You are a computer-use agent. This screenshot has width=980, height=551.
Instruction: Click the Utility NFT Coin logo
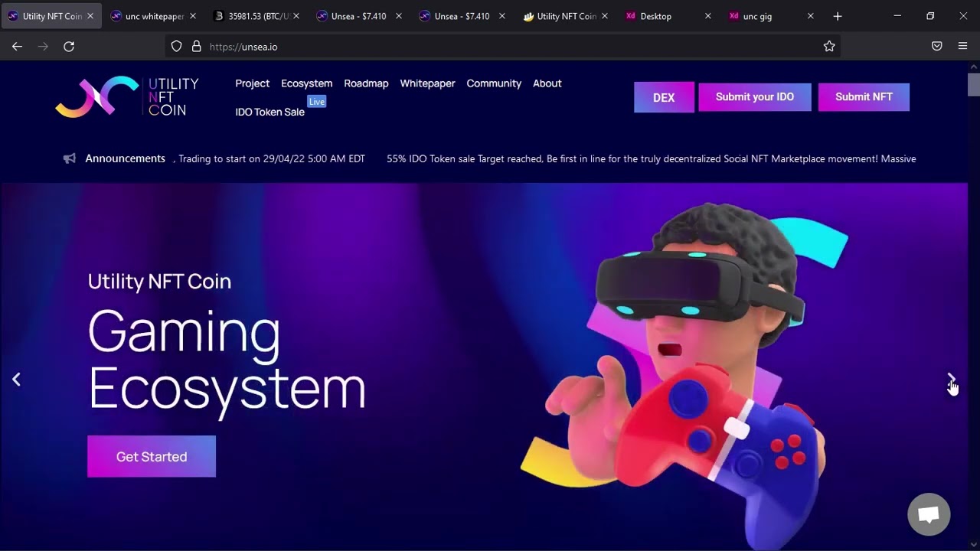point(127,96)
